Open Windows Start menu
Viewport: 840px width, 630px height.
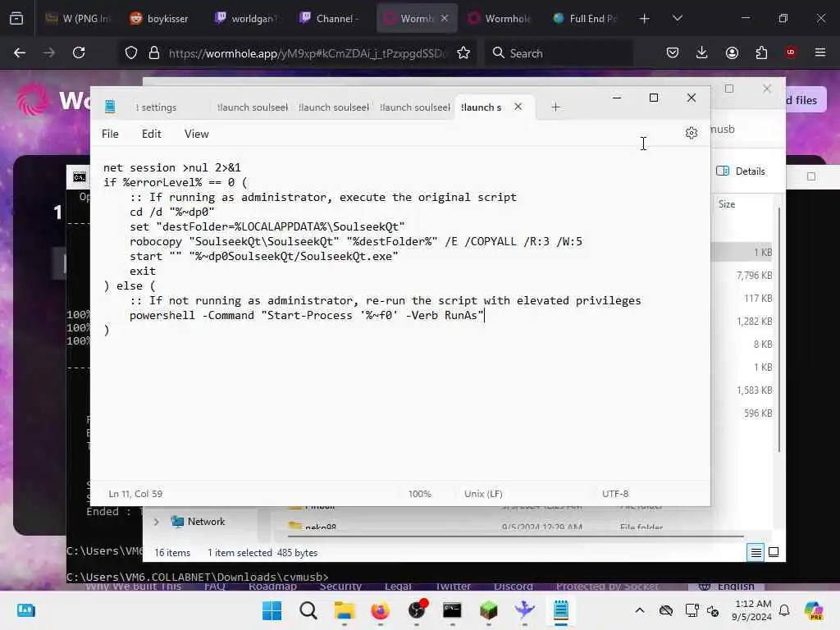click(x=272, y=610)
